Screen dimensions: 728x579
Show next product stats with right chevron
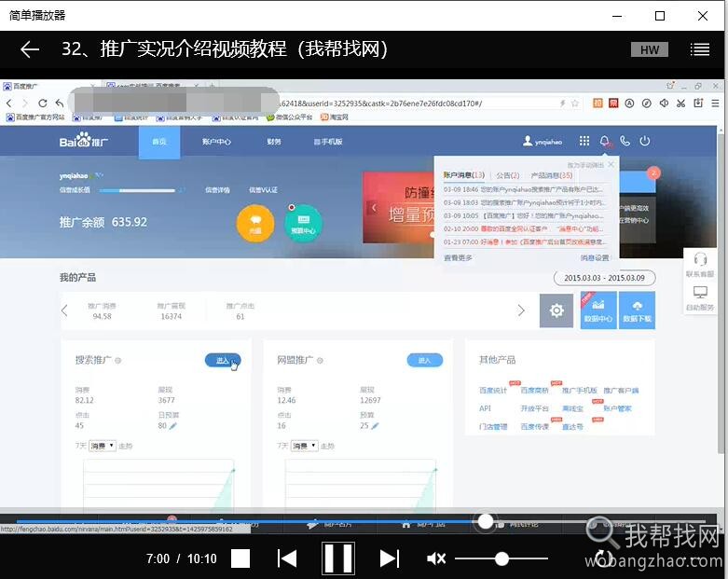pyautogui.click(x=521, y=310)
